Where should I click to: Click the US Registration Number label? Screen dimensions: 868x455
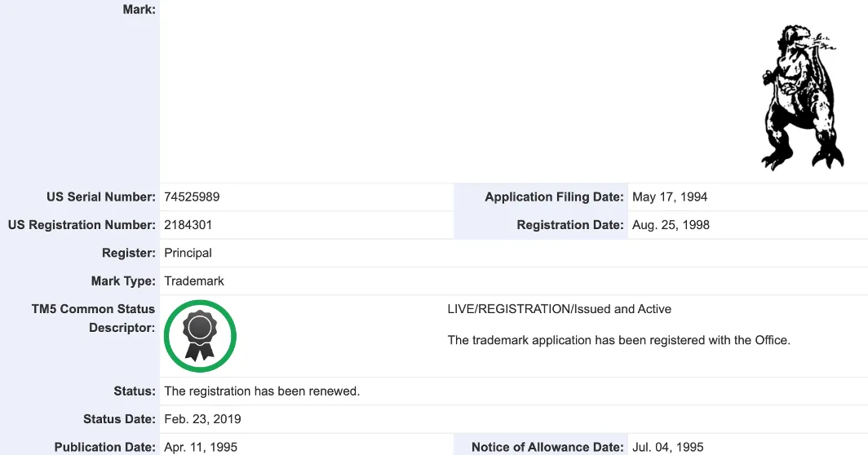82,225
